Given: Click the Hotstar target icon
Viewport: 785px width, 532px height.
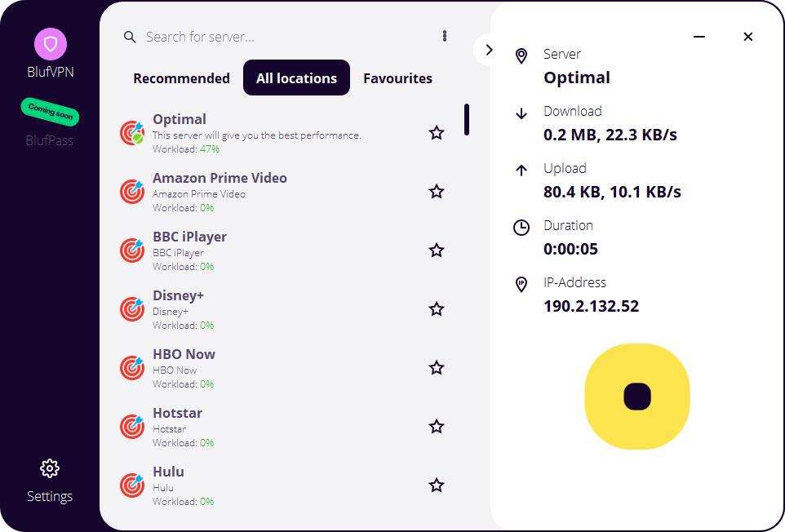Looking at the screenshot, I should tap(132, 427).
